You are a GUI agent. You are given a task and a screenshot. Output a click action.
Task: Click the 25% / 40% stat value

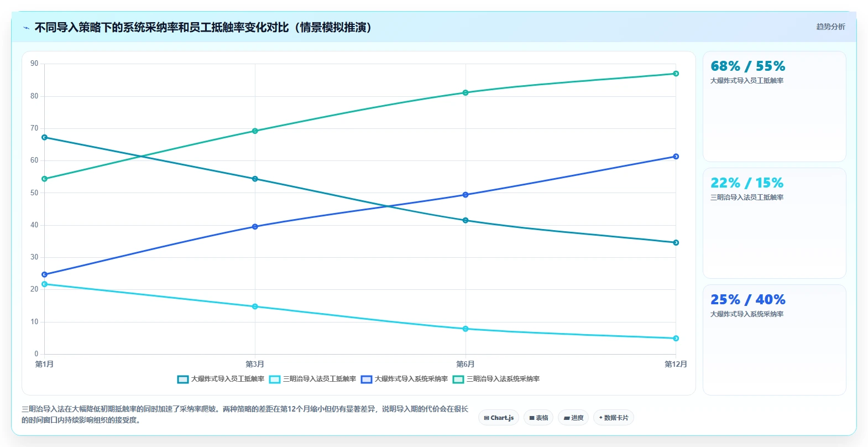point(747,300)
